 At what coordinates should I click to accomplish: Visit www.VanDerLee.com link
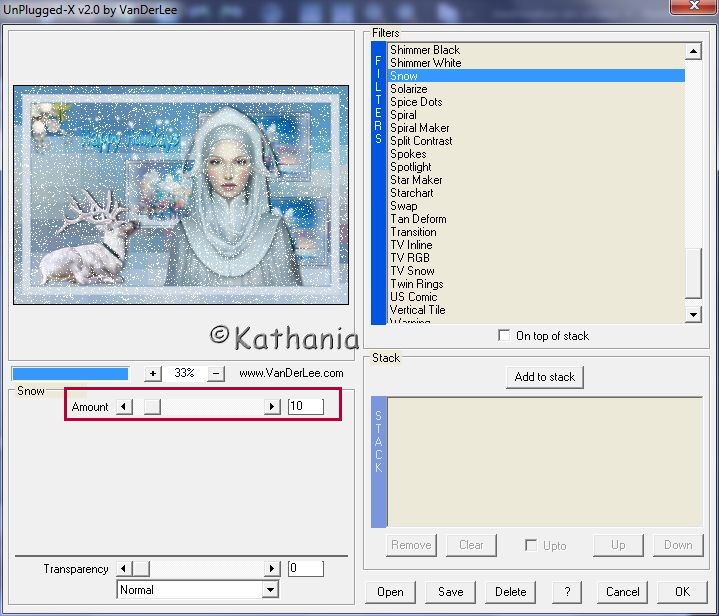pos(291,373)
